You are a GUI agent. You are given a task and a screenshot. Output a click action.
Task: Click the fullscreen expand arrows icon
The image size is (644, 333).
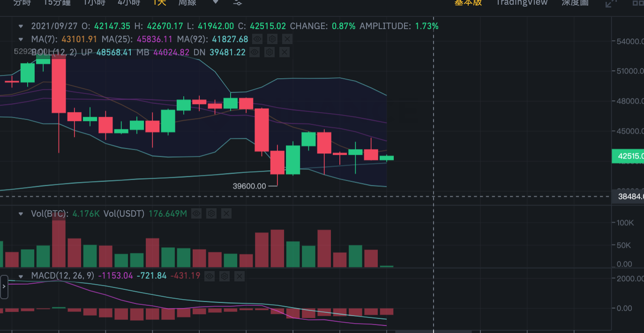pos(611,3)
